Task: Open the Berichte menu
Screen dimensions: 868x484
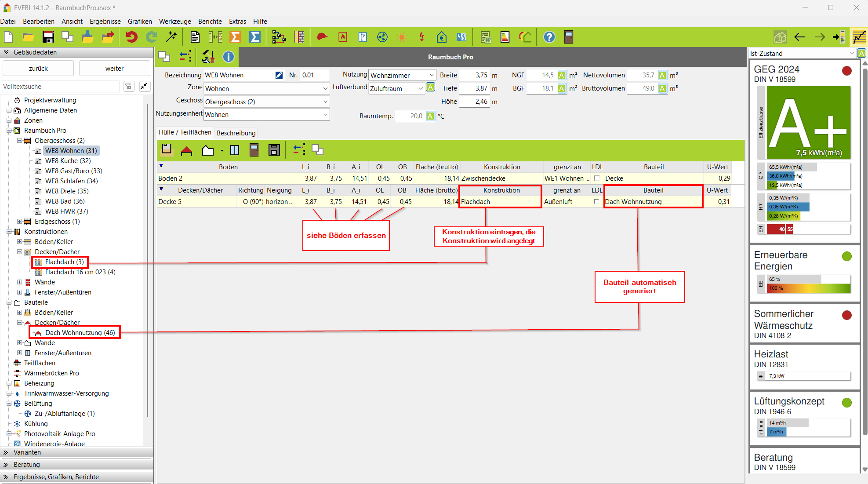Action: (210, 21)
